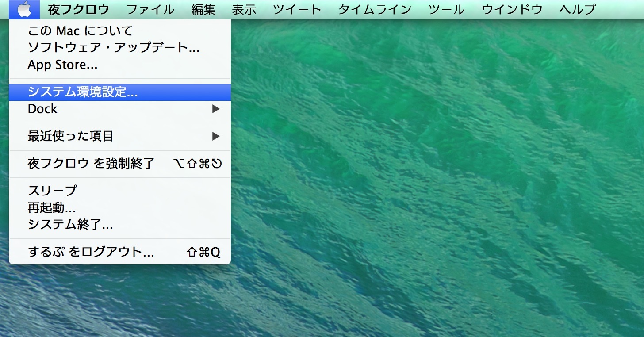
Task: Choose するぷ をログアウト…
Action: click(120, 252)
